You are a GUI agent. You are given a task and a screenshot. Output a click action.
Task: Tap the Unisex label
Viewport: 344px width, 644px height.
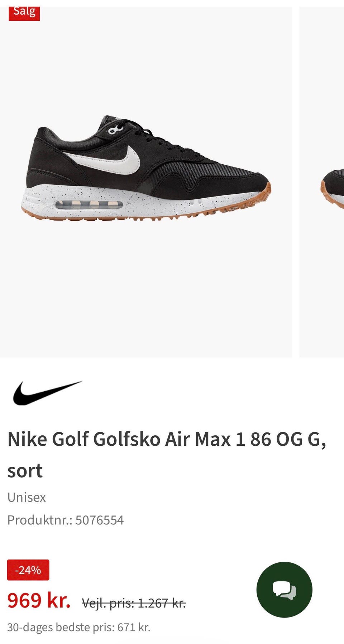point(27,497)
